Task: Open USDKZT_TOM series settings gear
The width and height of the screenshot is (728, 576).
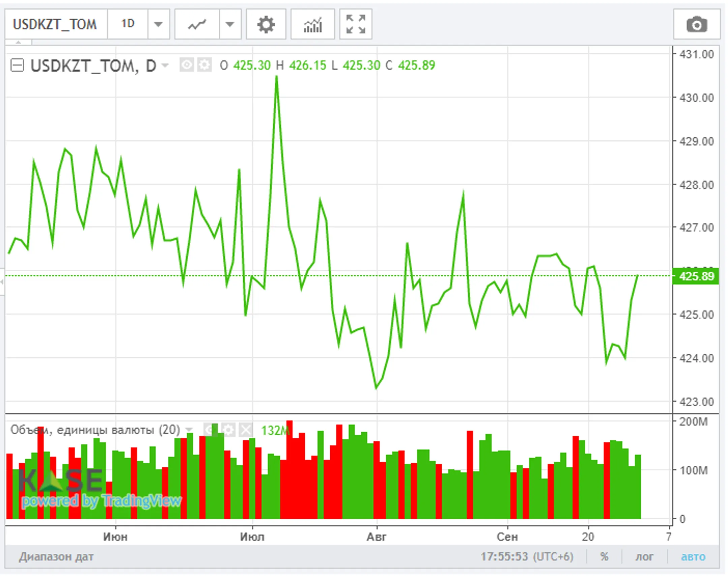Action: (x=204, y=65)
